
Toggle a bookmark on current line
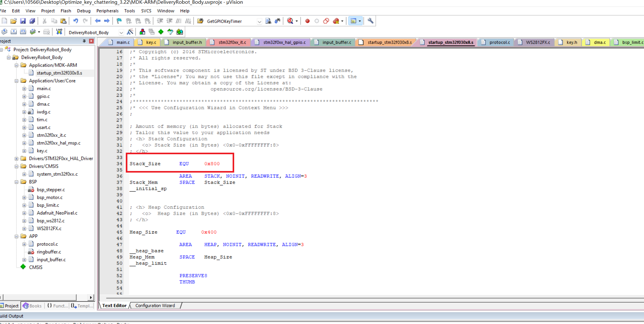click(x=119, y=21)
